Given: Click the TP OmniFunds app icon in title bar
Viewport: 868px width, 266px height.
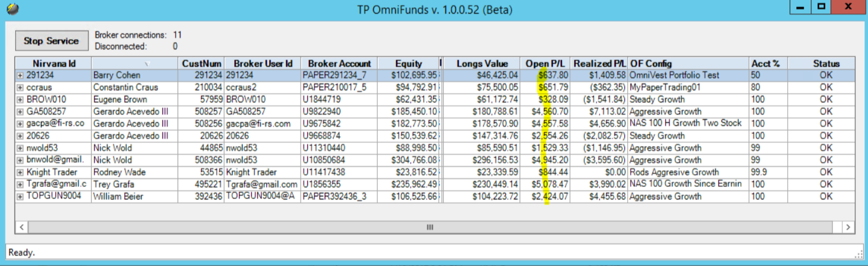Looking at the screenshot, I should (x=12, y=9).
